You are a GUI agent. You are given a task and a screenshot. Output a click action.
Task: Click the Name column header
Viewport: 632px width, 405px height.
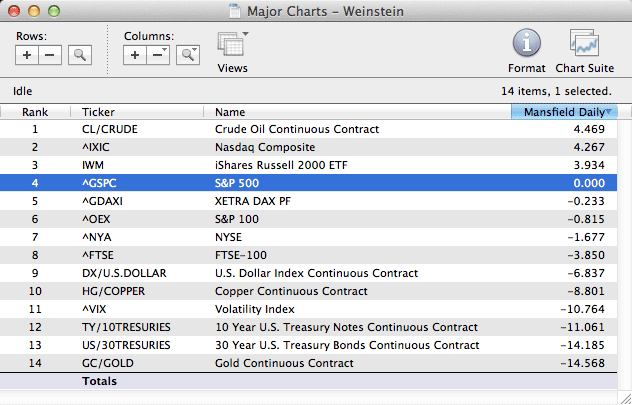point(356,112)
